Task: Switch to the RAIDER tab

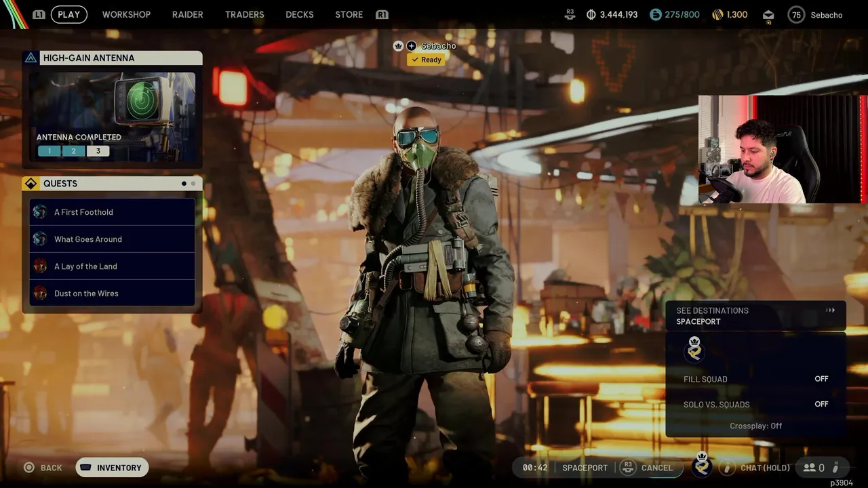Action: pyautogui.click(x=187, y=14)
